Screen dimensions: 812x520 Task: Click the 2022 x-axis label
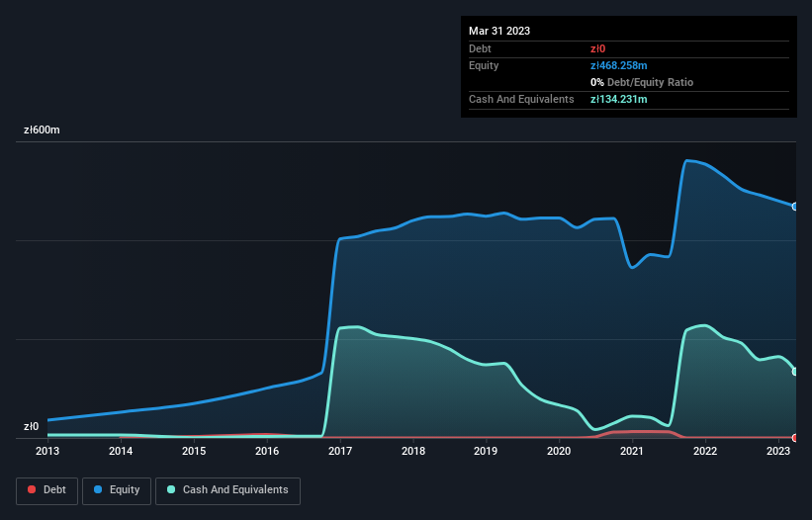[705, 451]
